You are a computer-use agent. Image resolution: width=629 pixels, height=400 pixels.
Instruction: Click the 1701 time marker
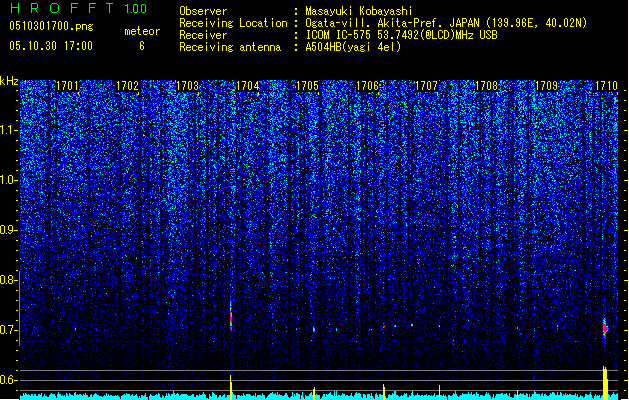click(67, 86)
